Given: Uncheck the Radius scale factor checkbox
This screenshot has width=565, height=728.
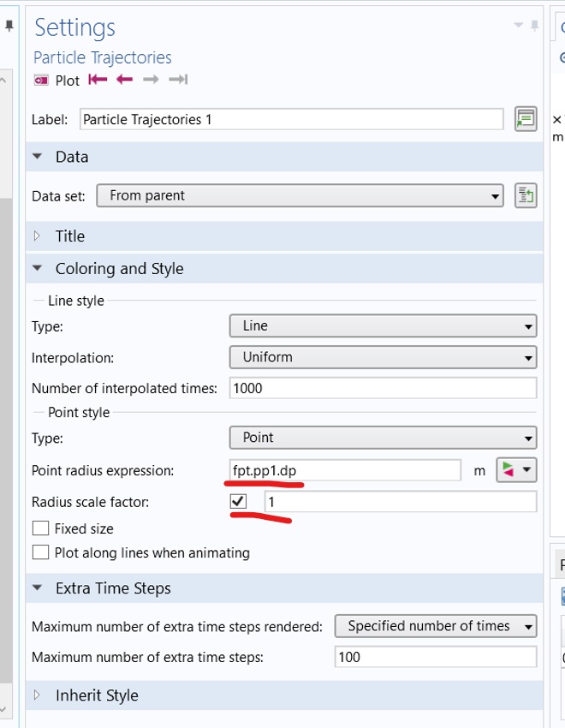Looking at the screenshot, I should 239,502.
